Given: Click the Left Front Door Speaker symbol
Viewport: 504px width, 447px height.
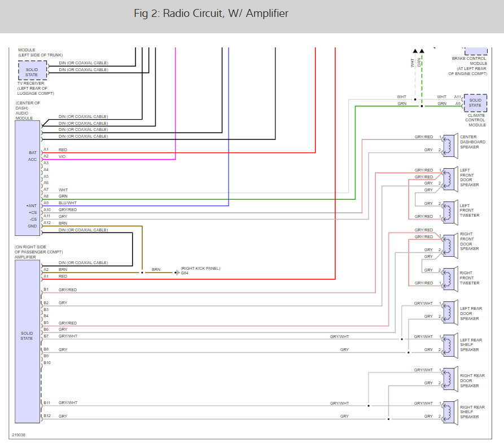Looking at the screenshot, I should point(450,179).
